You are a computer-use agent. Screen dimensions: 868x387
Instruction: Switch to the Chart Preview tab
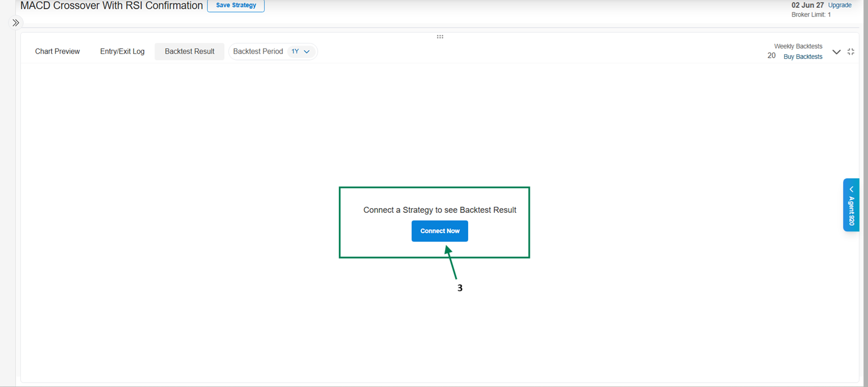pyautogui.click(x=57, y=51)
